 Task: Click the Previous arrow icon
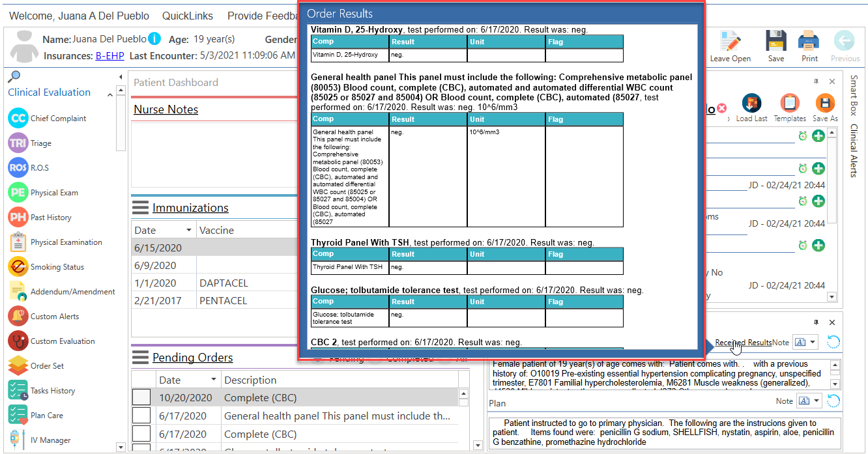(845, 46)
